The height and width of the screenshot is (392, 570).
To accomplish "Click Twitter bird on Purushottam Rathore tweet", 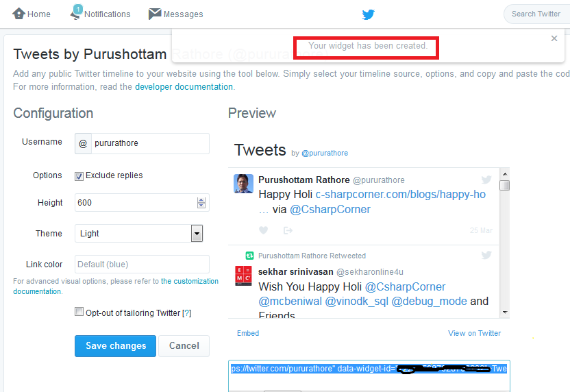I will (x=486, y=180).
